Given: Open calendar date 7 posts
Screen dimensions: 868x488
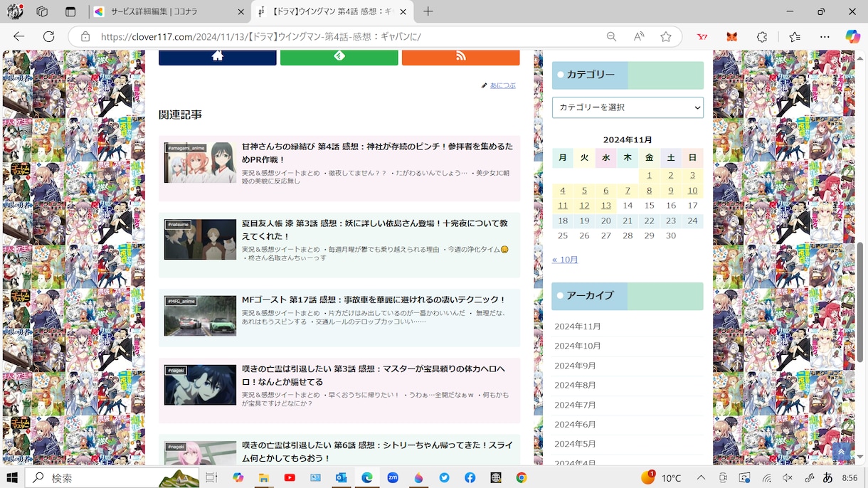Looking at the screenshot, I should (x=628, y=191).
